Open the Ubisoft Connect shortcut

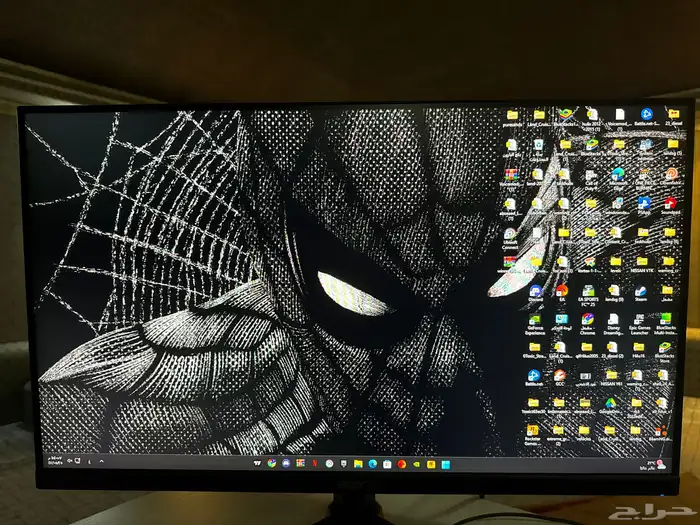510,232
